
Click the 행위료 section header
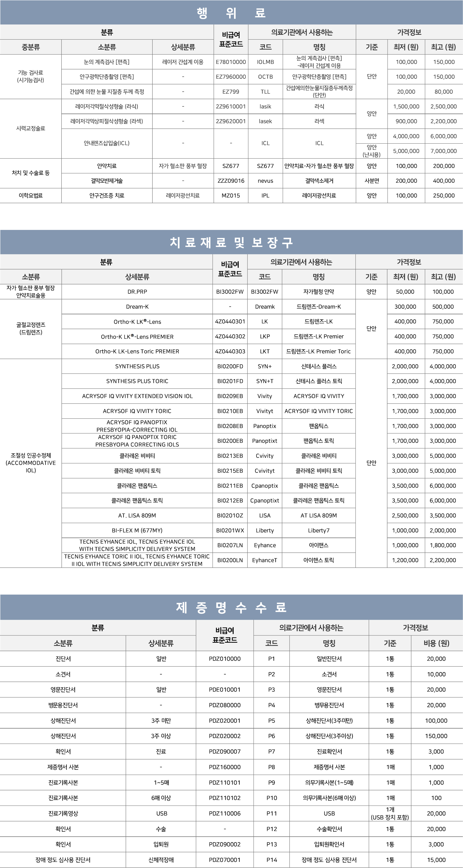[x=231, y=12]
